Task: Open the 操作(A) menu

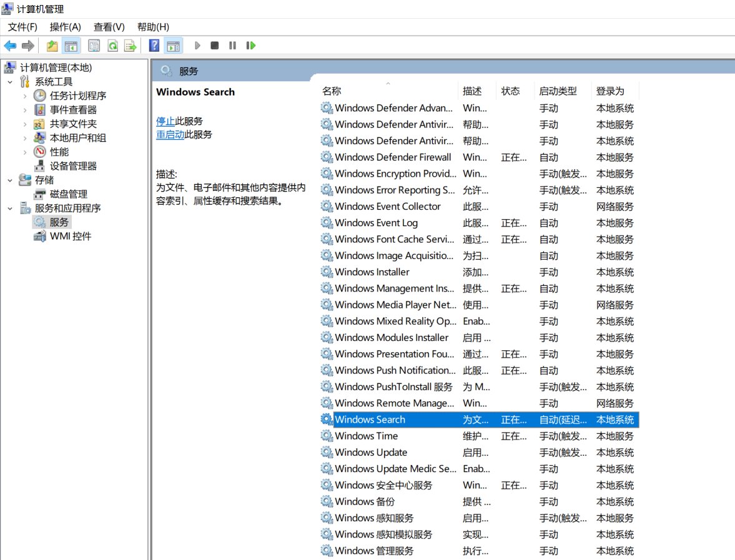Action: coord(65,27)
